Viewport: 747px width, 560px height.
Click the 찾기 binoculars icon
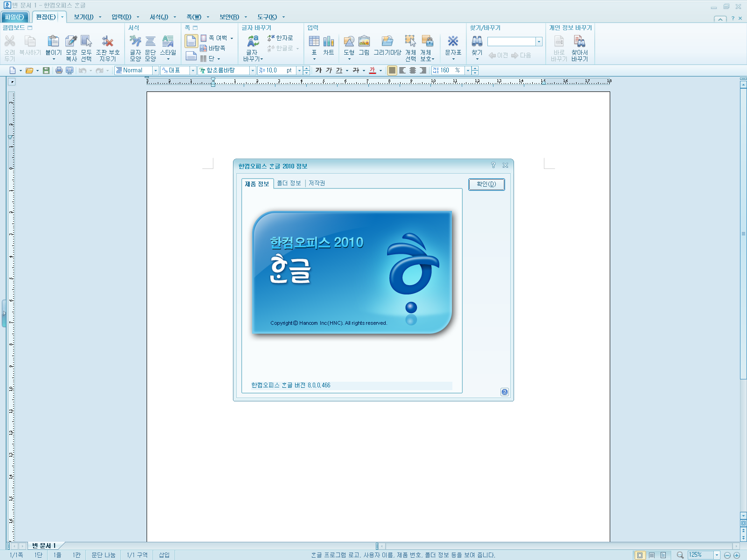[x=477, y=42]
